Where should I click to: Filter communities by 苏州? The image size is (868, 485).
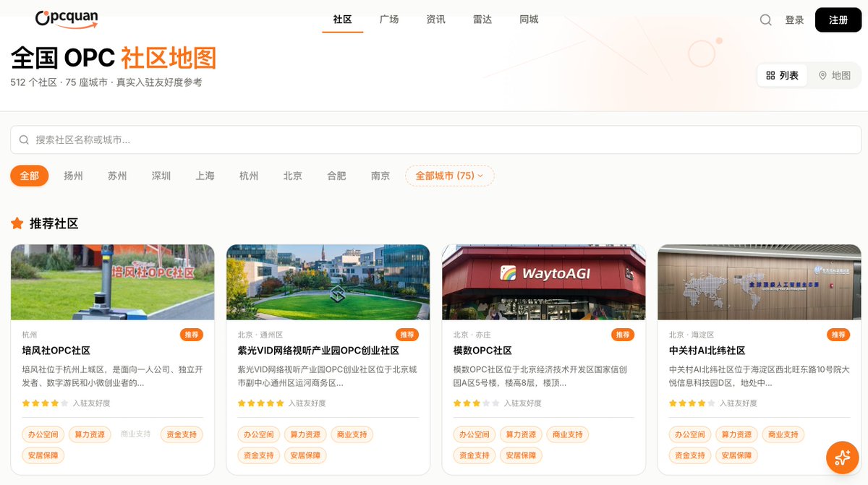(x=117, y=176)
